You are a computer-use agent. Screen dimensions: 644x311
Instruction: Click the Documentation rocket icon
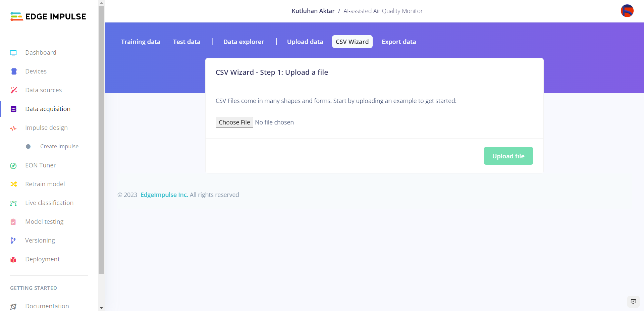13,306
